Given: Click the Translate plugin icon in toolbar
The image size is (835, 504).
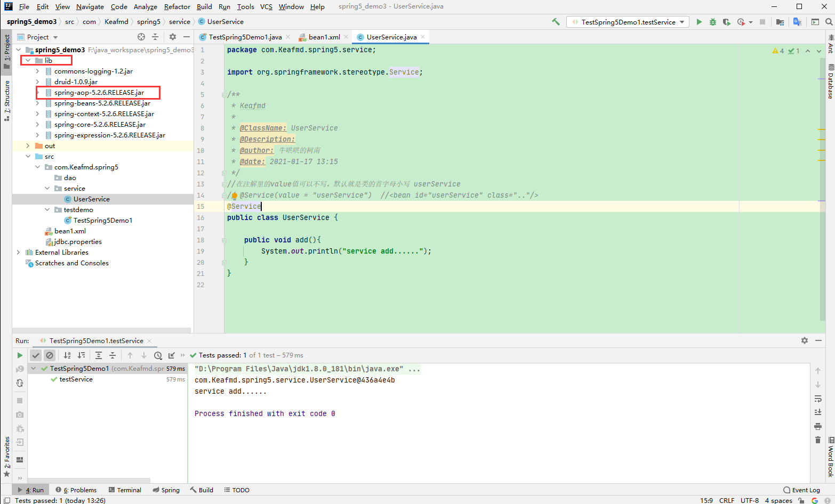Looking at the screenshot, I should click(x=797, y=22).
